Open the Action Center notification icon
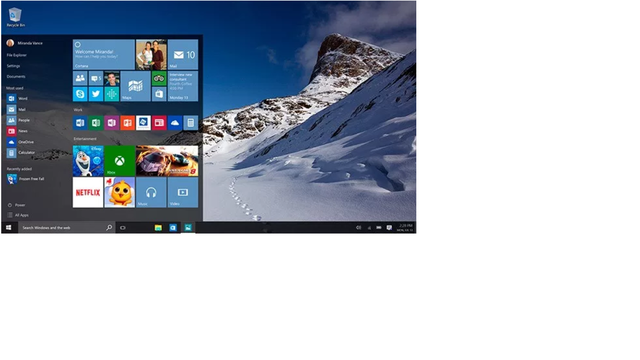The width and height of the screenshot is (640, 360). pos(389,227)
